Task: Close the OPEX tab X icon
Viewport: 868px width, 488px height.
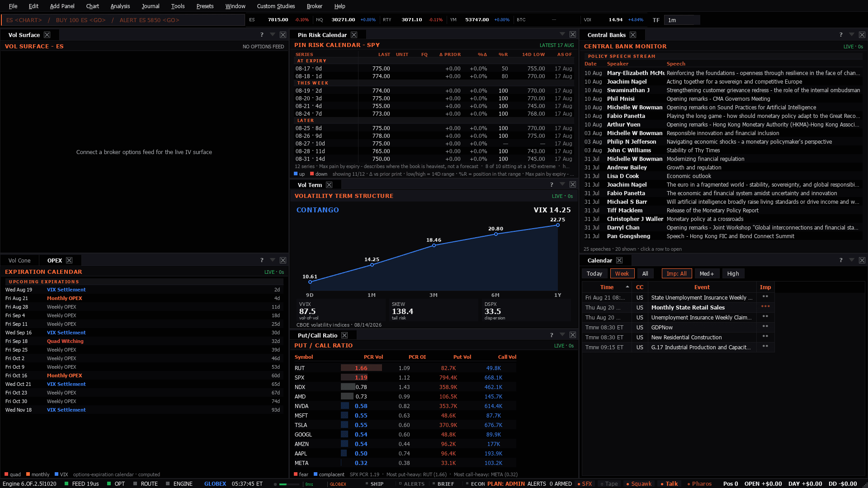Action: click(69, 260)
